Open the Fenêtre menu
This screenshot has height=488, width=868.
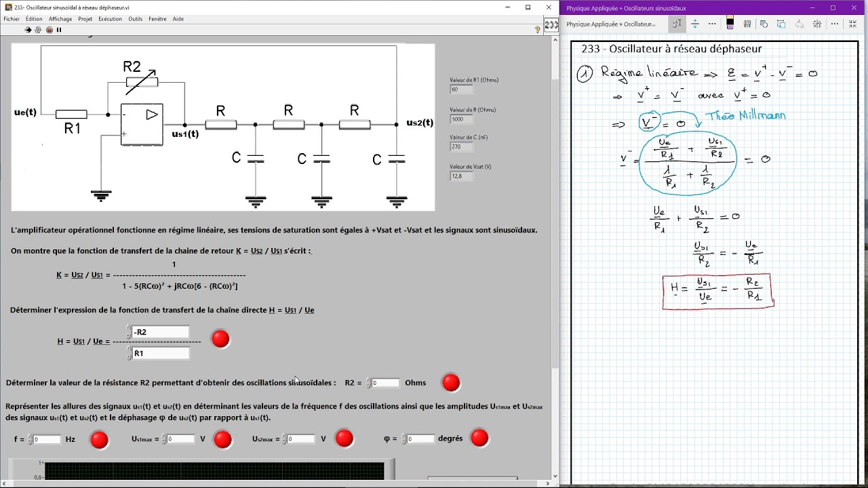point(157,19)
